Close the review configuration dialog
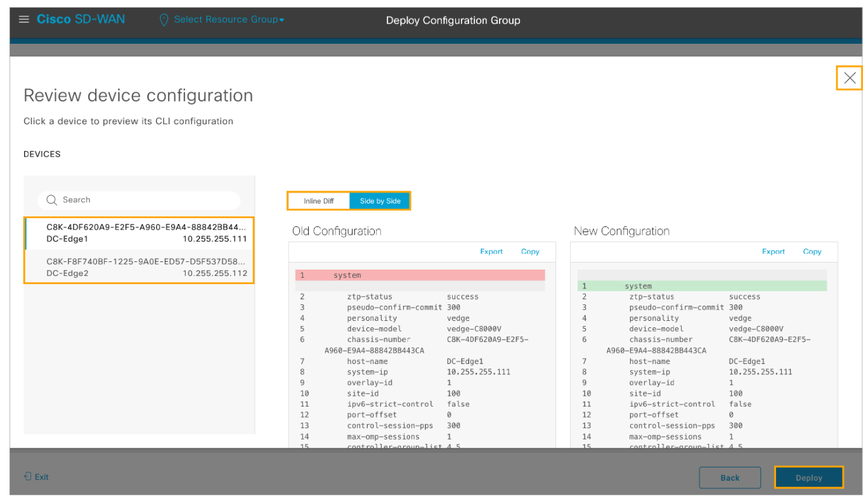 (x=850, y=78)
